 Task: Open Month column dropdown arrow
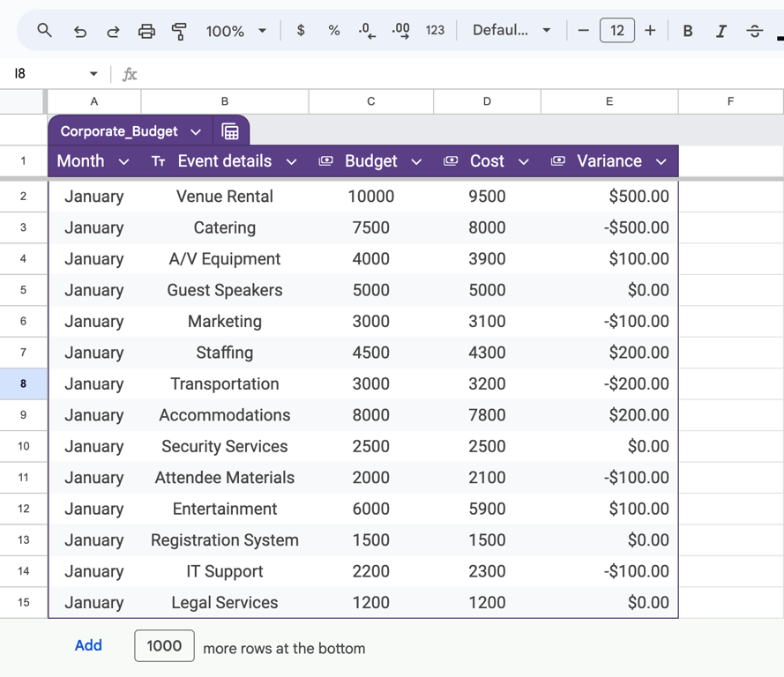click(x=124, y=162)
